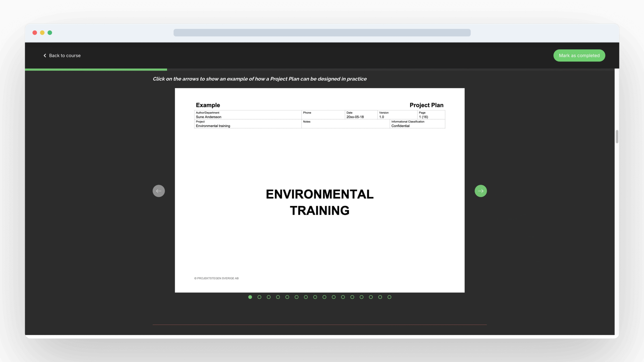The image size is (644, 362).
Task: Click the red window close dot
Action: [x=35, y=33]
